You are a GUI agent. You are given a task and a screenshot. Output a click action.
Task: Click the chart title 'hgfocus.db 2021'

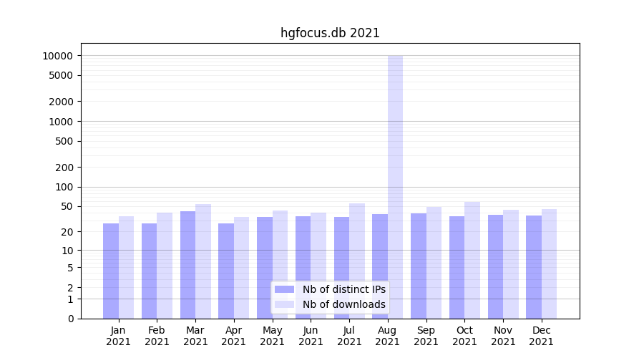(330, 33)
